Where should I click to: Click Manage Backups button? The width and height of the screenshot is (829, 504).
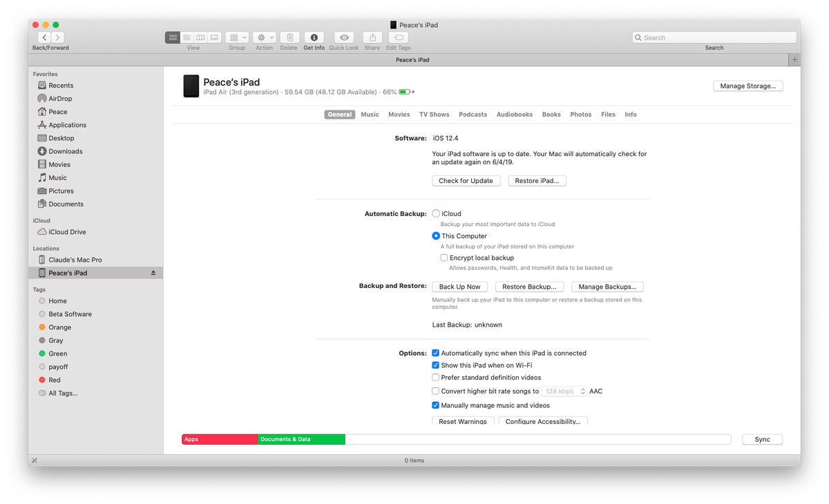(608, 287)
